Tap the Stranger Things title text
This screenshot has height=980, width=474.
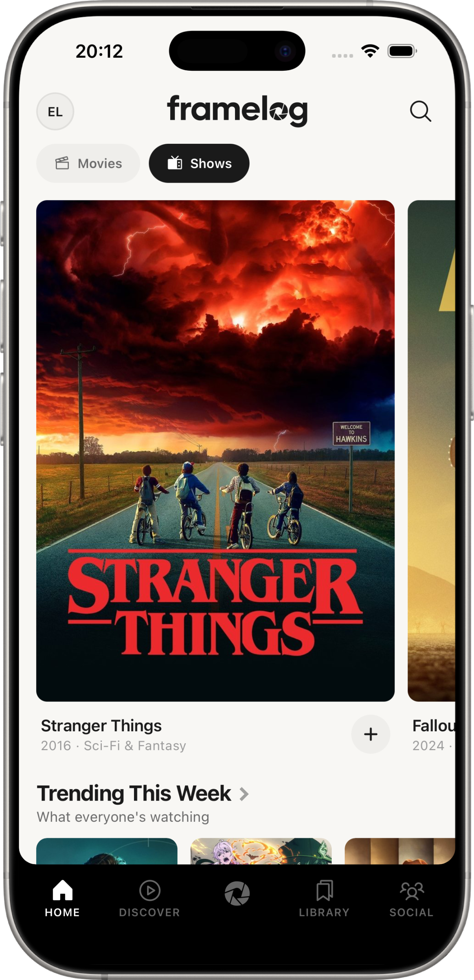(x=101, y=726)
